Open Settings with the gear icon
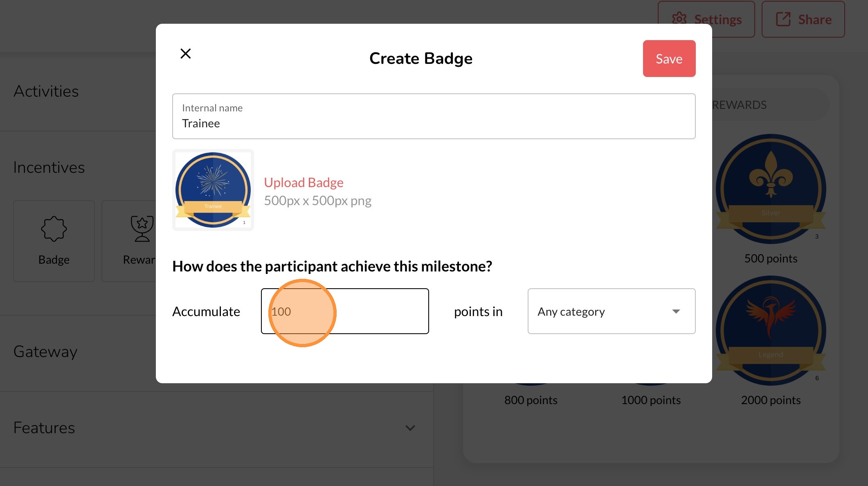The image size is (868, 486). [x=679, y=19]
